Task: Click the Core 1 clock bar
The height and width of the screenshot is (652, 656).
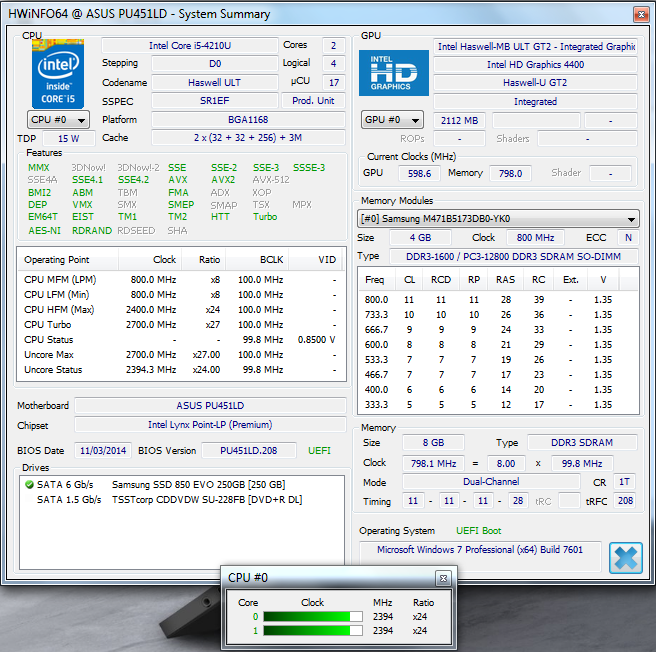Action: (313, 631)
